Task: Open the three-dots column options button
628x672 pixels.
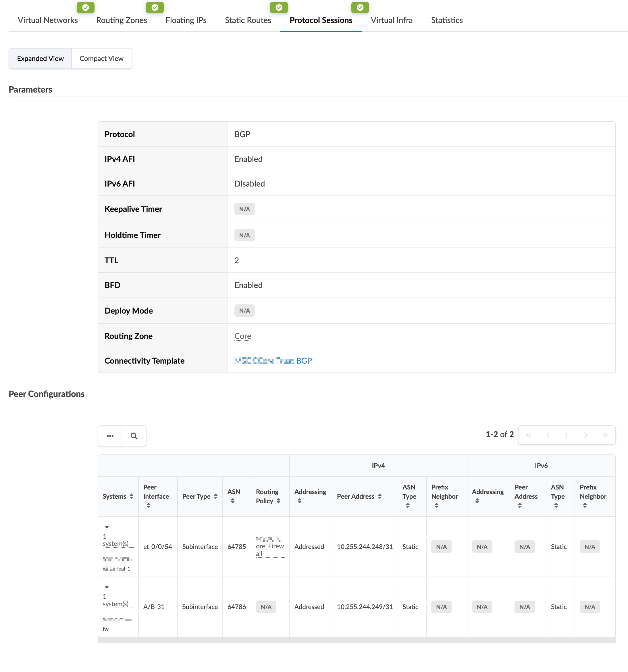Action: [110, 436]
